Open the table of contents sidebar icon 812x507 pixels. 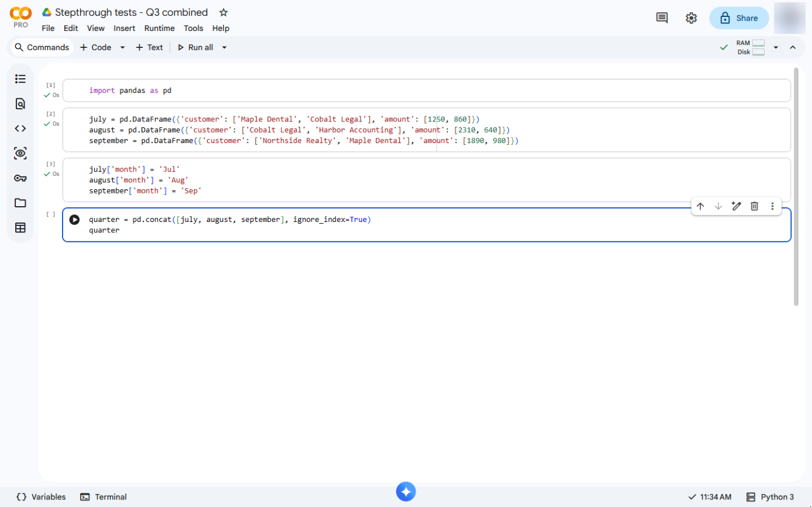tap(20, 79)
